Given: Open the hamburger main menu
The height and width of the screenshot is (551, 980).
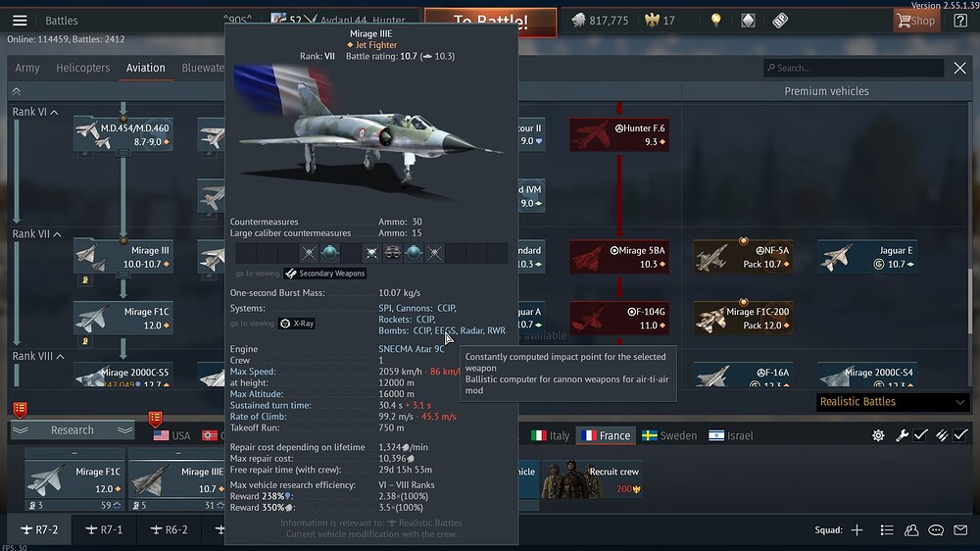Looking at the screenshot, I should [x=20, y=21].
